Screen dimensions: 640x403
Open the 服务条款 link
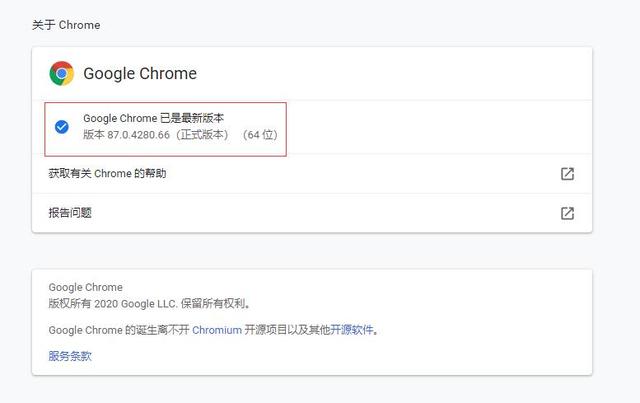pos(70,356)
